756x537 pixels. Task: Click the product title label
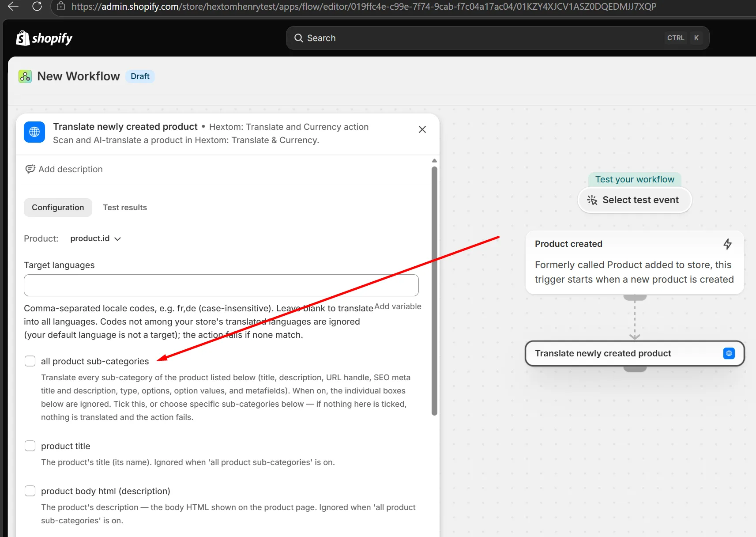coord(66,446)
